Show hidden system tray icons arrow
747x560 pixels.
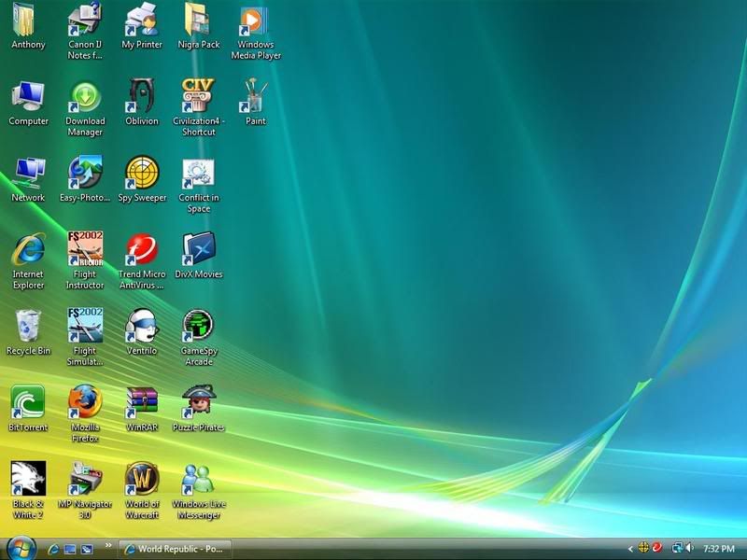coord(630,549)
